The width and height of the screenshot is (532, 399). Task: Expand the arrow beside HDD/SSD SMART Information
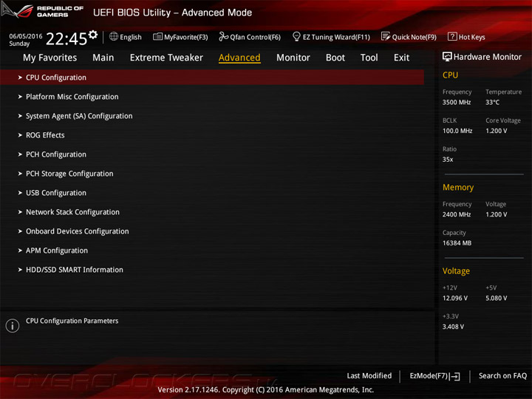tap(20, 270)
